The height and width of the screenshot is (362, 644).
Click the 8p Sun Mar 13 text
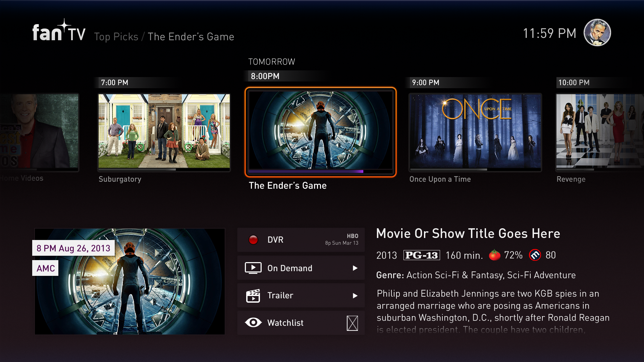pos(341,243)
